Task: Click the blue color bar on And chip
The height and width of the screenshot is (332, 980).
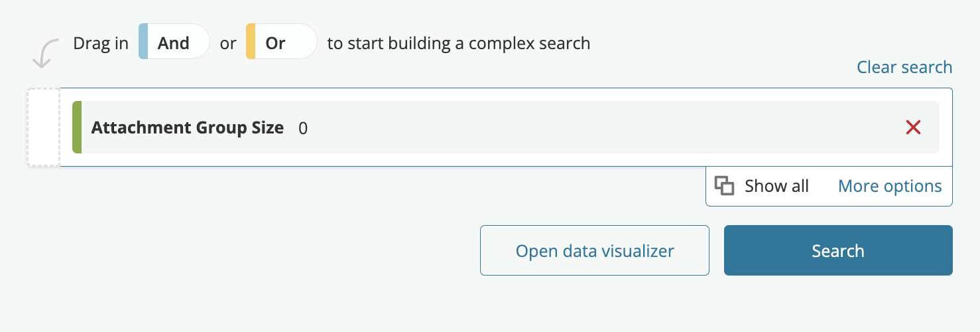Action: tap(143, 41)
